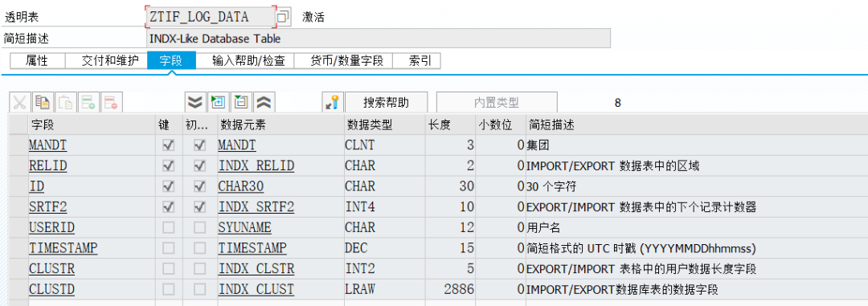Toggle the initial value checkbox for MANDT
Image resolution: width=868 pixels, height=306 pixels.
200,145
